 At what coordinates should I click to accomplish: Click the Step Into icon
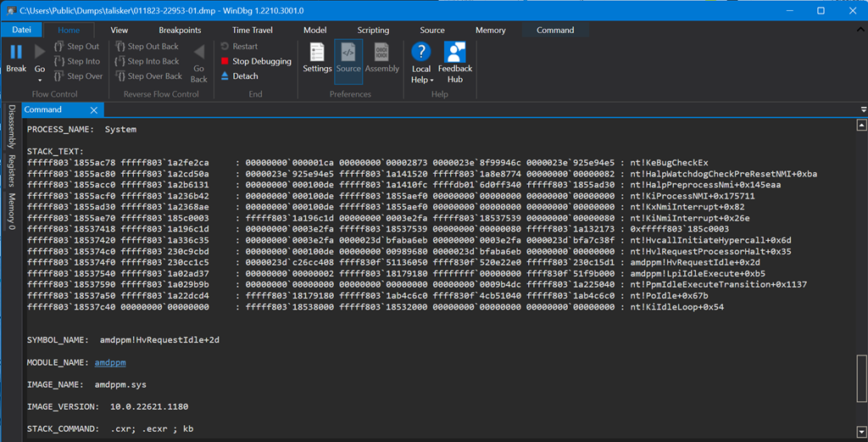[60, 61]
